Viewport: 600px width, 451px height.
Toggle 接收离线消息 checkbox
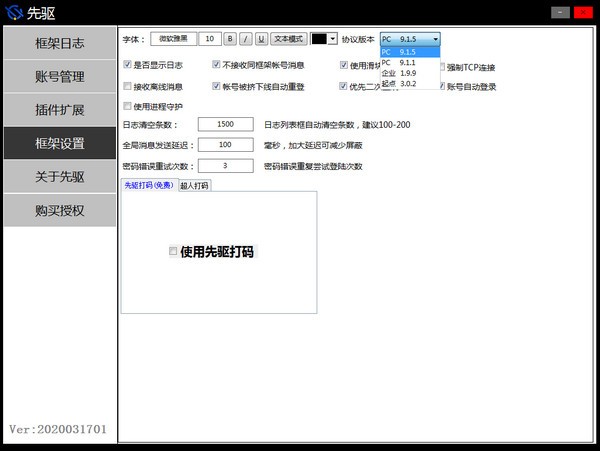tap(127, 87)
